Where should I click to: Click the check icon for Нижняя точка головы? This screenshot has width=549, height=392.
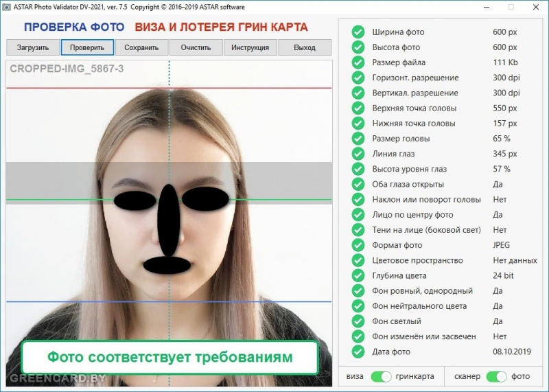pyautogui.click(x=358, y=124)
